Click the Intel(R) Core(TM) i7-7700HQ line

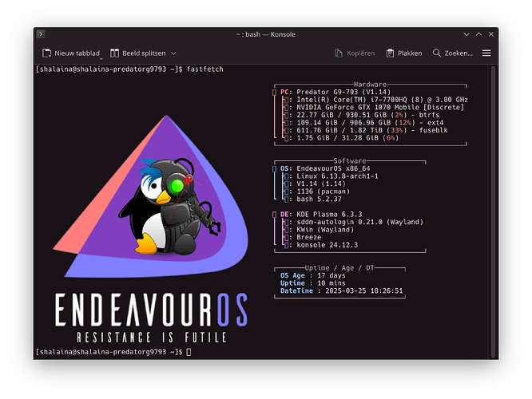tap(382, 100)
